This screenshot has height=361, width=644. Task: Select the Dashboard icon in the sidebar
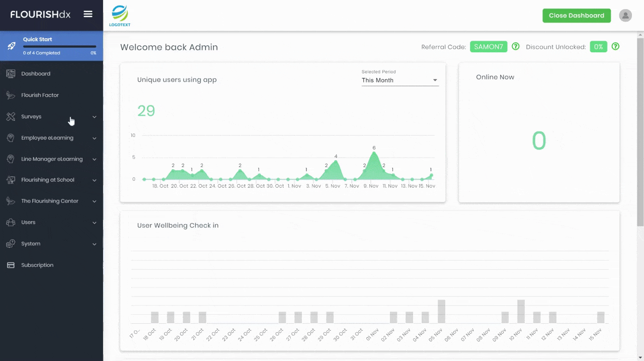11,74
